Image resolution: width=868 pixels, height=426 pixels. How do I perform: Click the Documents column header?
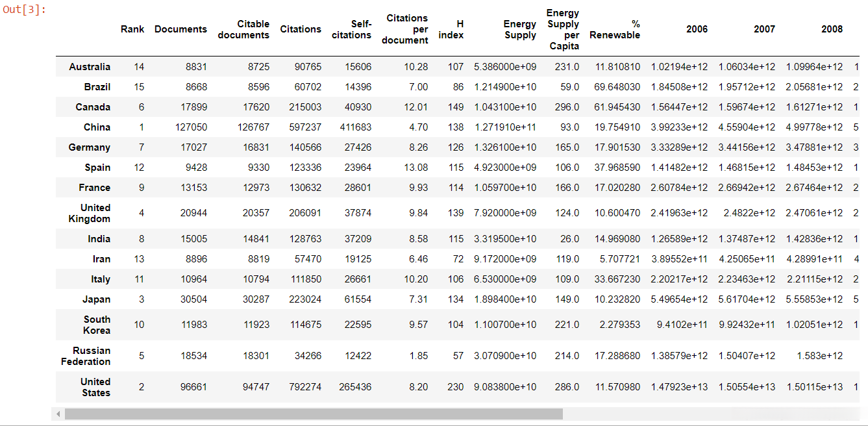pos(181,29)
